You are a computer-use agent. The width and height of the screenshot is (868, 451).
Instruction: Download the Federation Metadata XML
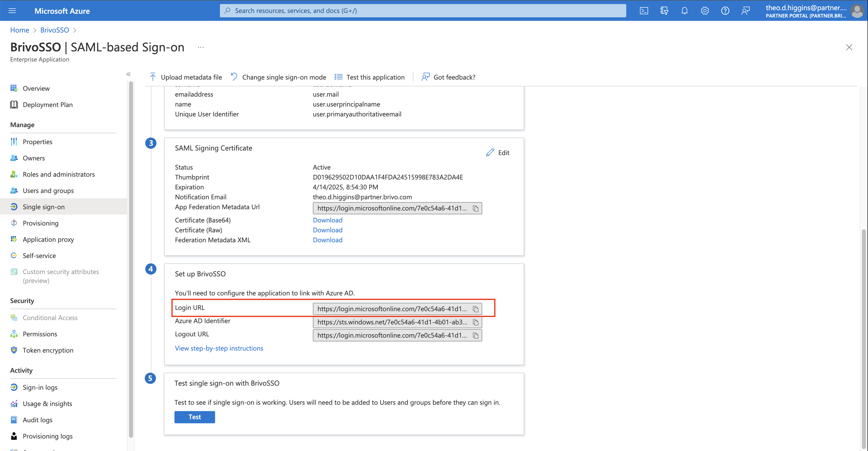328,240
